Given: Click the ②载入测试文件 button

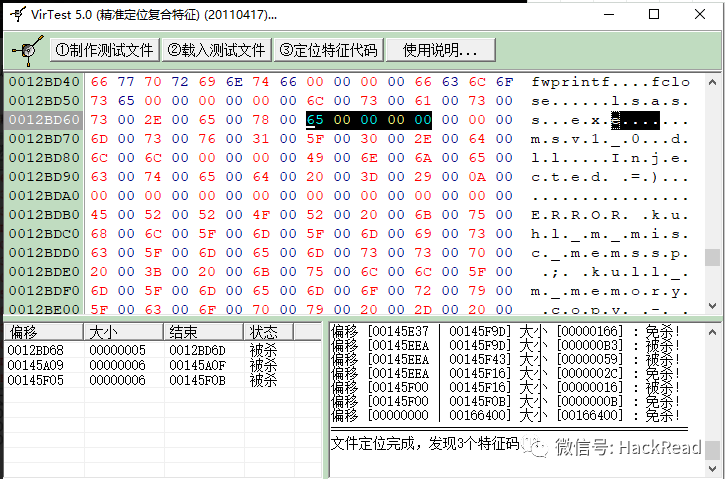Looking at the screenshot, I should coord(216,50).
